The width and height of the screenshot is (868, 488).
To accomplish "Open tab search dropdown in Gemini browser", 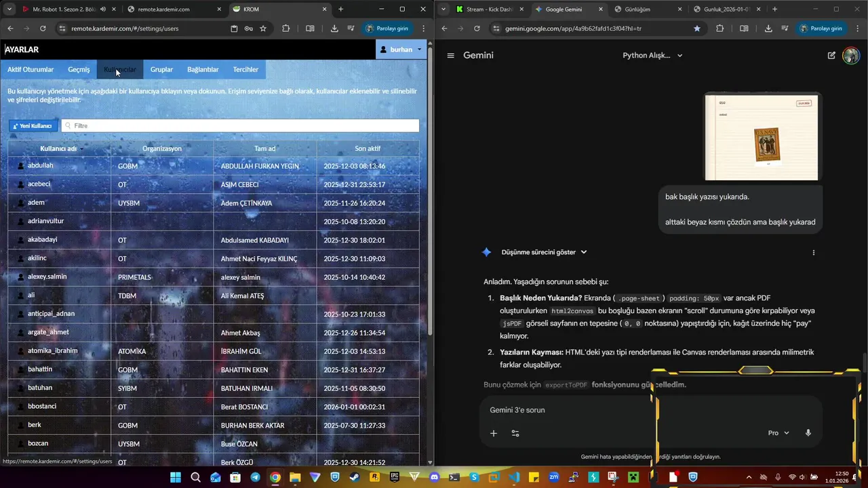I will (443, 9).
